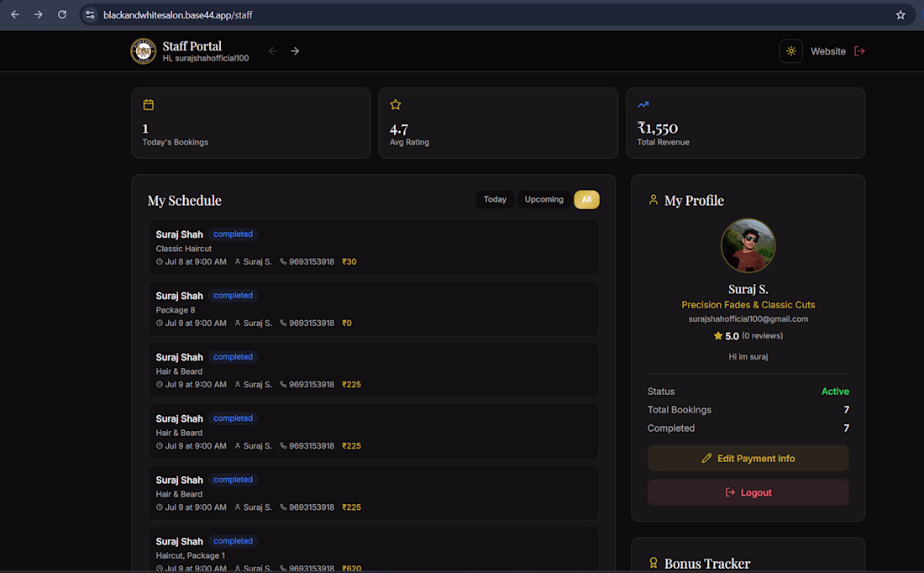Click the person icon beside My Profile
Viewport: 924px width, 573px height.
pos(653,200)
